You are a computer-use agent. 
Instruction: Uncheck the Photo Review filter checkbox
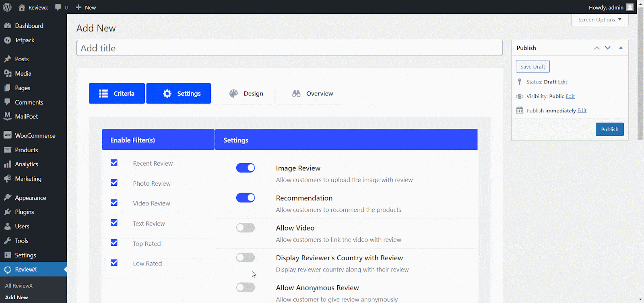pos(114,183)
